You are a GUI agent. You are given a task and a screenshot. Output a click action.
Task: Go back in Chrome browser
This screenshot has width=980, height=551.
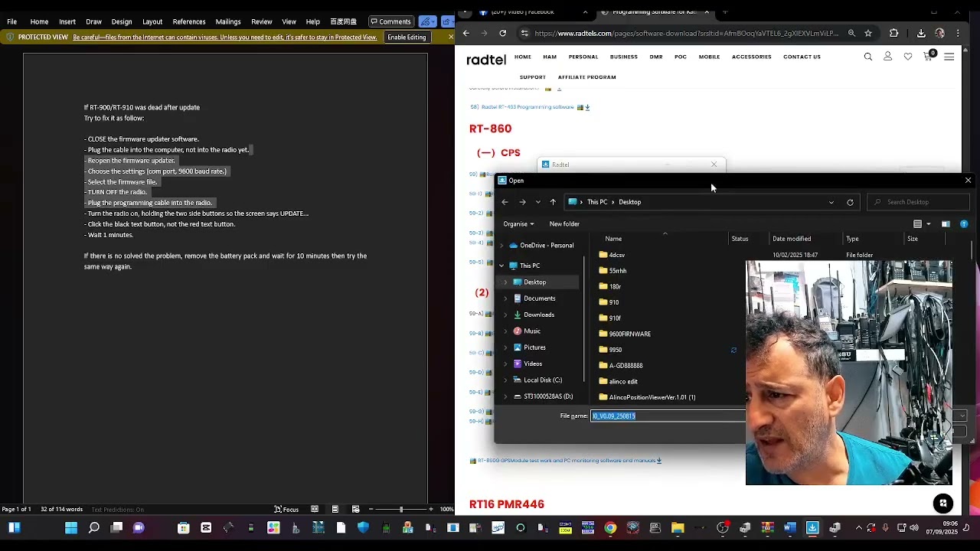coord(465,33)
